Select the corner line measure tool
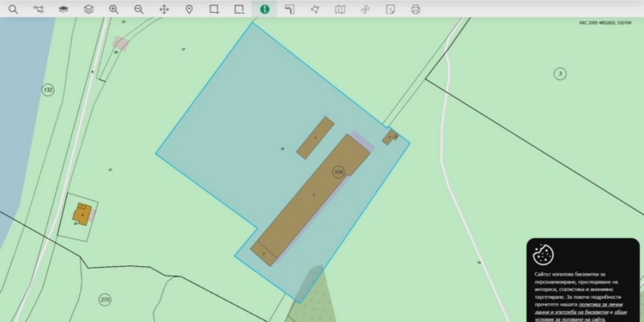The width and height of the screenshot is (644, 322). tap(289, 9)
